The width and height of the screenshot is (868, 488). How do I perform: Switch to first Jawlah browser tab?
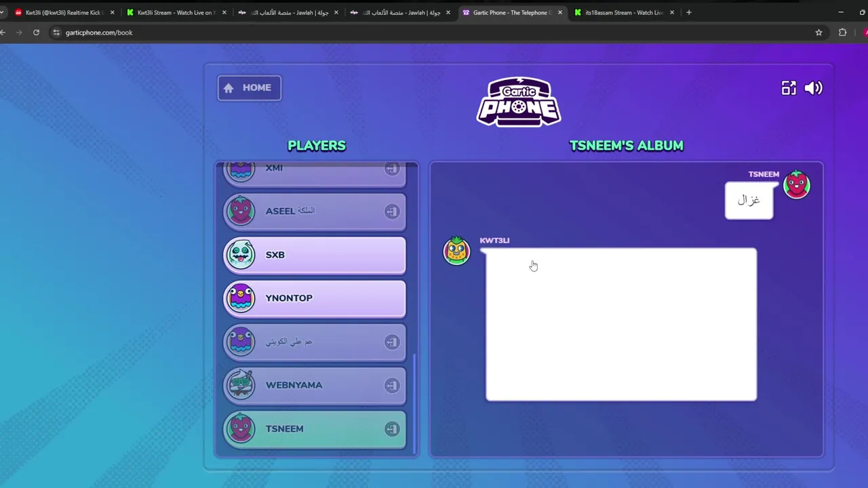[288, 12]
